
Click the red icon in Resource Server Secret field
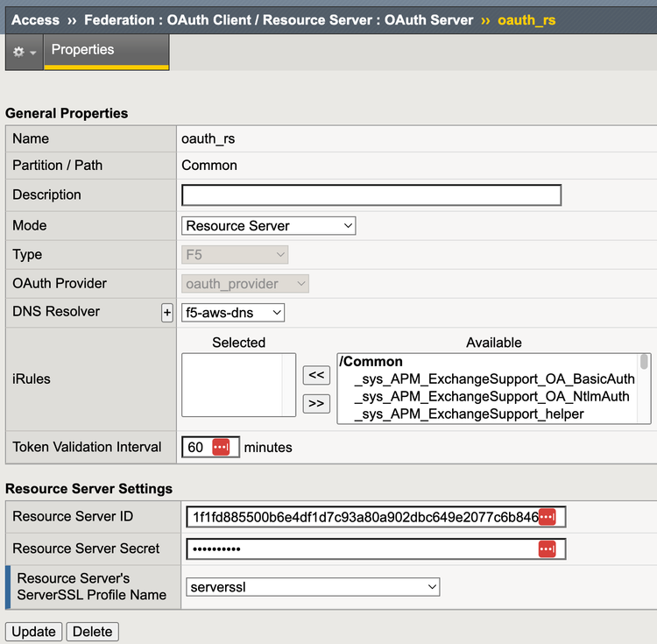pyautogui.click(x=547, y=548)
